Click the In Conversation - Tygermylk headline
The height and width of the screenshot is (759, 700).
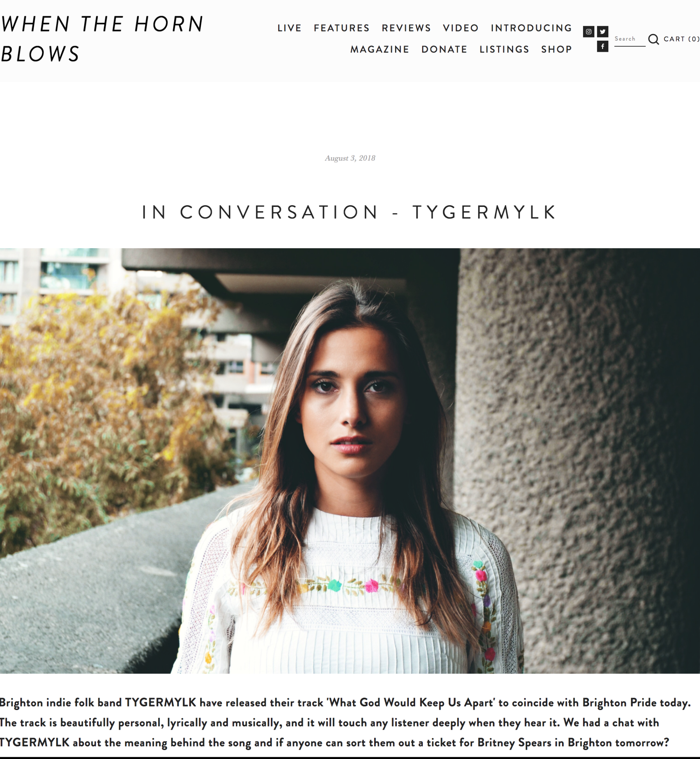tap(350, 212)
